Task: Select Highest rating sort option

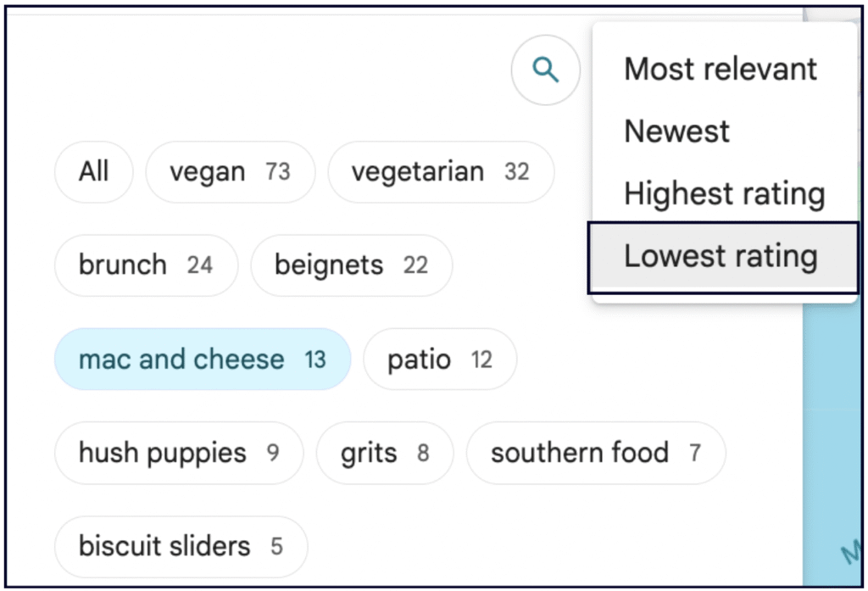Action: point(724,194)
